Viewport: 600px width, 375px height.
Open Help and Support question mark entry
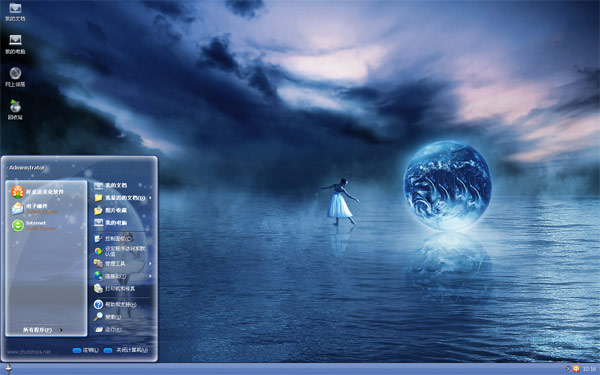[122, 304]
